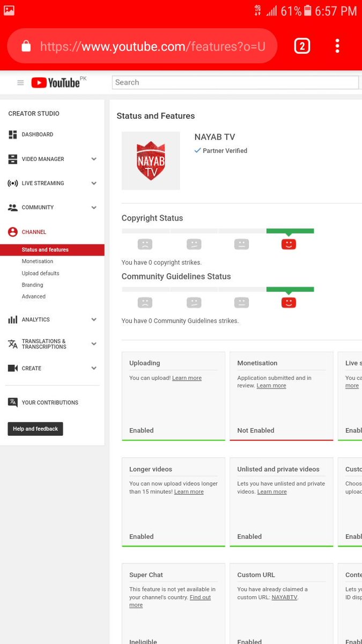Expand the Create section
The height and width of the screenshot is (644, 362).
pos(94,368)
